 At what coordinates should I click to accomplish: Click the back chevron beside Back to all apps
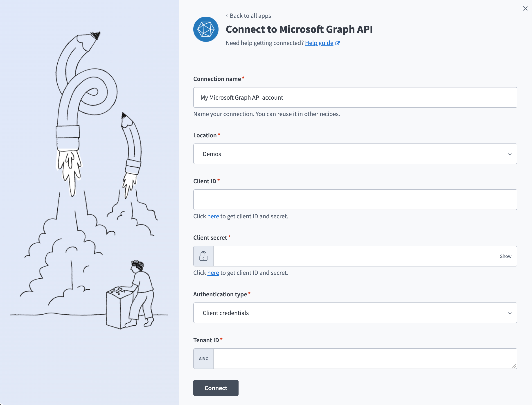pyautogui.click(x=227, y=16)
